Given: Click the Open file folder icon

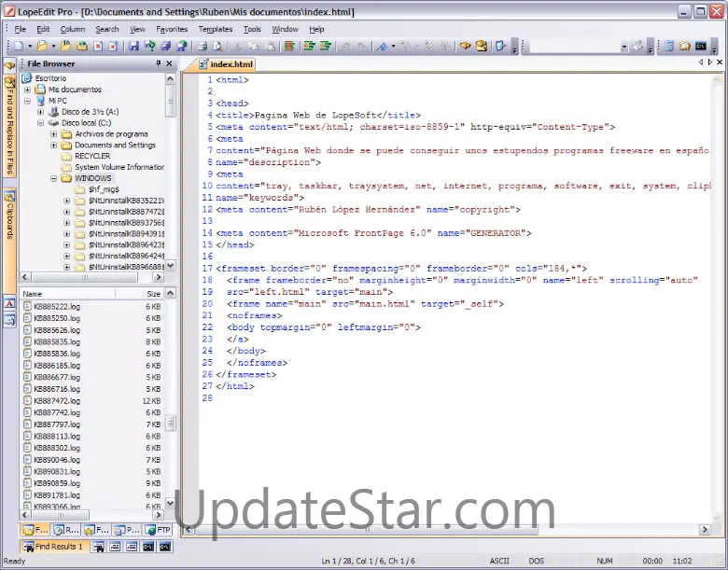Looking at the screenshot, I should (42, 46).
